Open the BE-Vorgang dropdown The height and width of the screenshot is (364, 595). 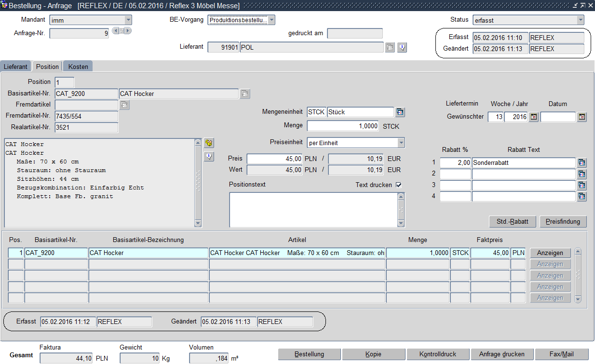tap(271, 20)
